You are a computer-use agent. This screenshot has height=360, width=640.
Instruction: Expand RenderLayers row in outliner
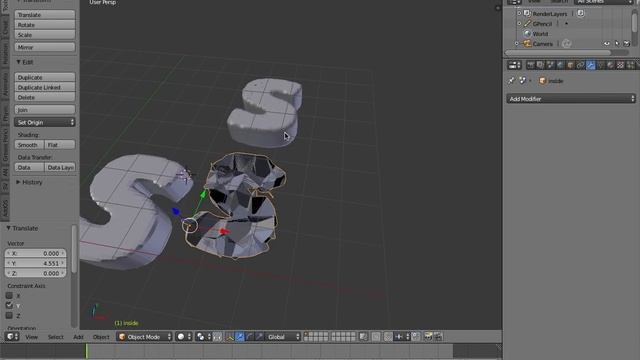519,13
